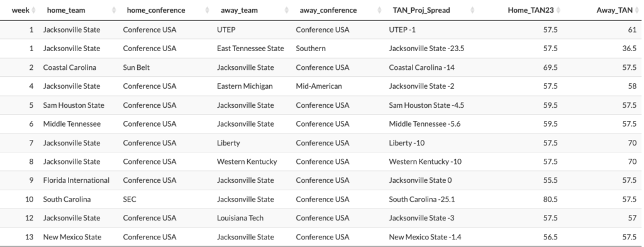Select the week column header label

click(x=21, y=10)
